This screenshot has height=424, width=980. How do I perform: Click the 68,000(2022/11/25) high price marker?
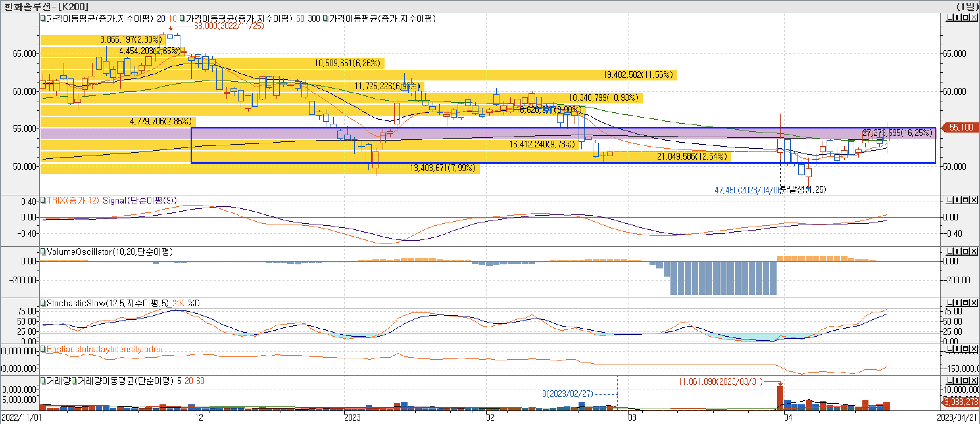tap(229, 26)
